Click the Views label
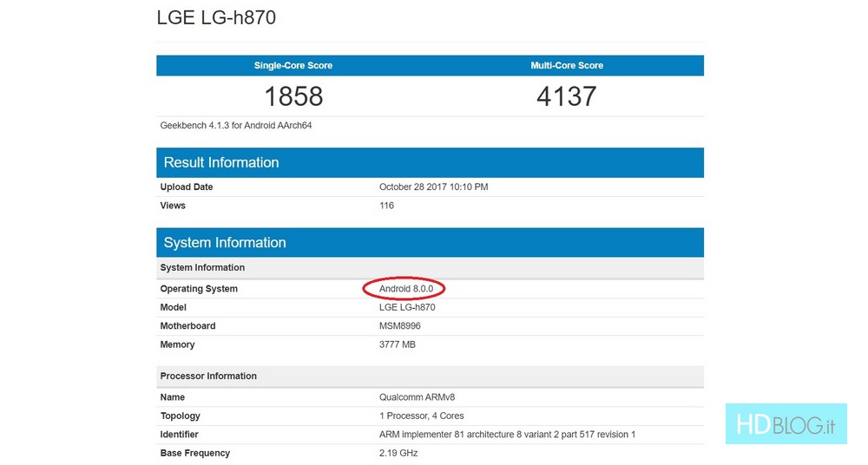 tap(173, 206)
